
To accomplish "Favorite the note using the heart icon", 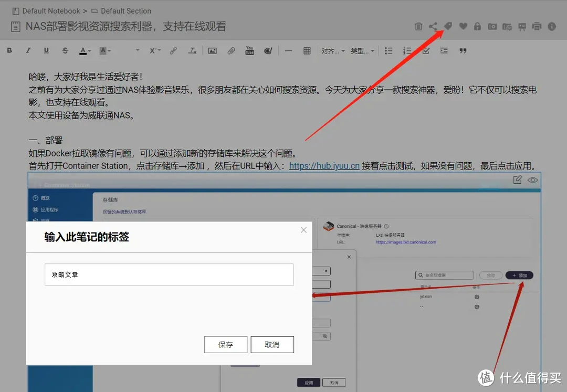I will pos(463,26).
